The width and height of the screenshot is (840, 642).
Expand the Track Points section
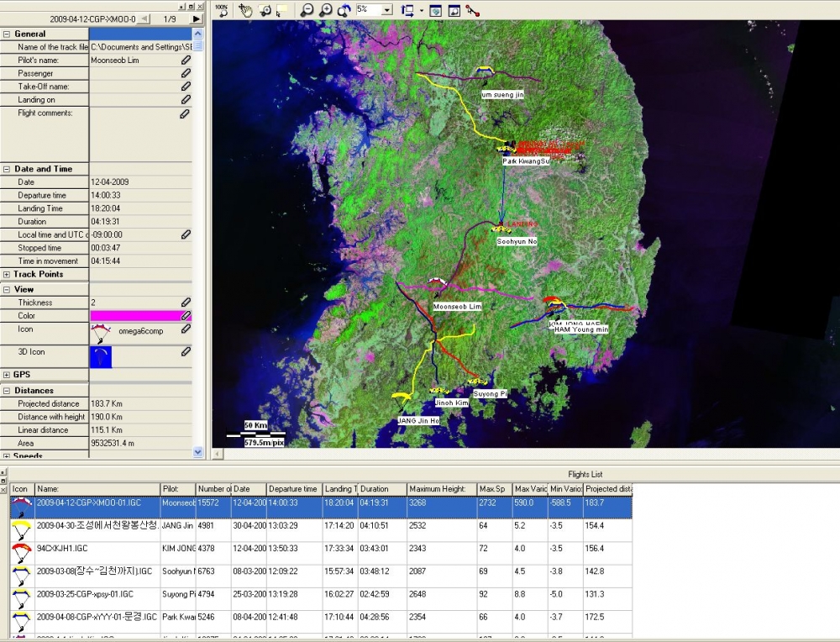pos(7,275)
